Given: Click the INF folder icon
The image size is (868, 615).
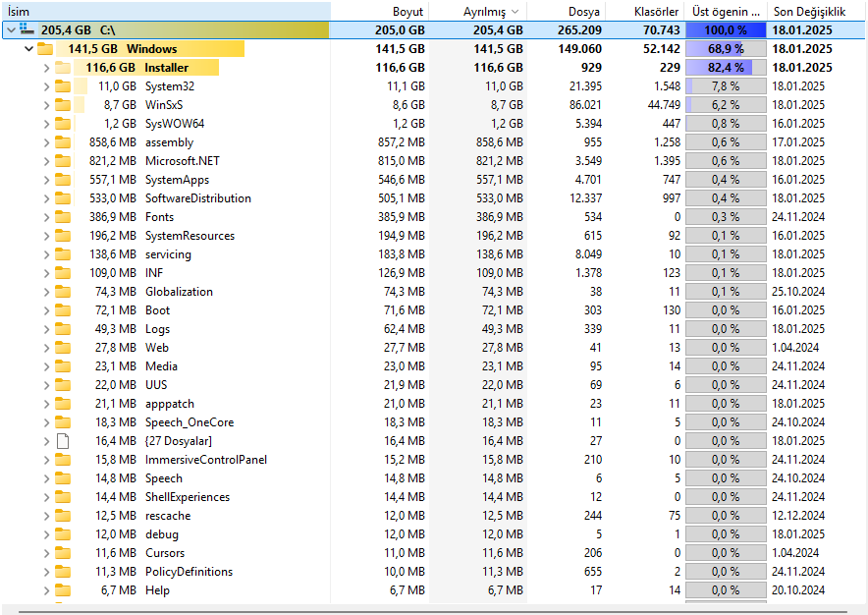Looking at the screenshot, I should click(63, 272).
